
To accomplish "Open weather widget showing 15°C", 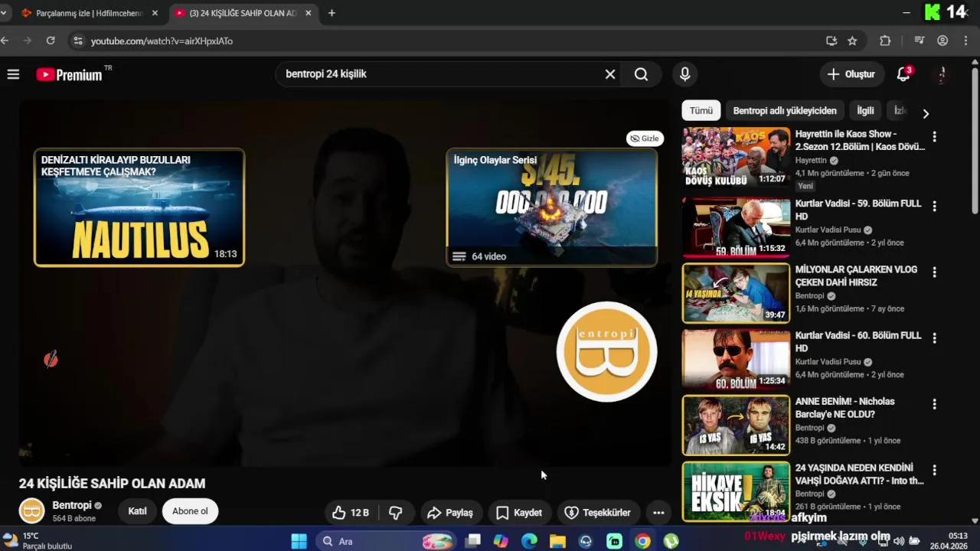I will [37, 541].
